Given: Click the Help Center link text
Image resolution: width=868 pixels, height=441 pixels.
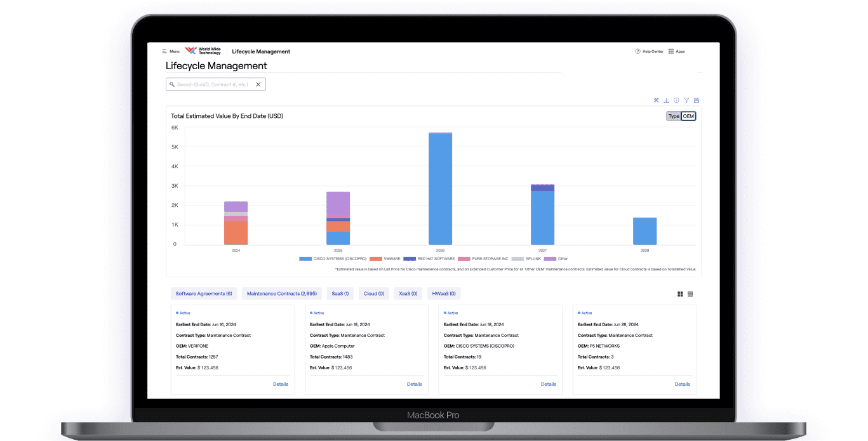Looking at the screenshot, I should [x=653, y=51].
